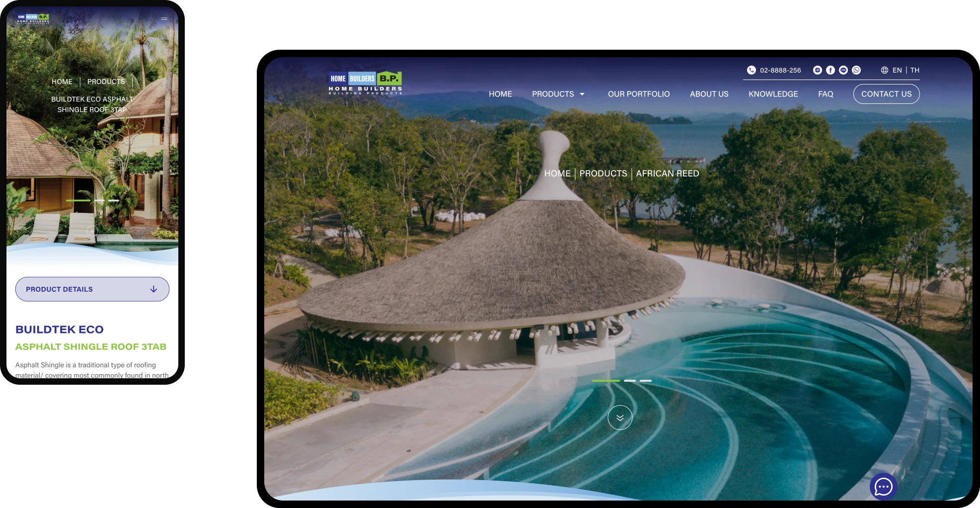This screenshot has height=508, width=980.
Task: Click PRODUCTS in the mobile breadcrumb
Action: click(106, 82)
